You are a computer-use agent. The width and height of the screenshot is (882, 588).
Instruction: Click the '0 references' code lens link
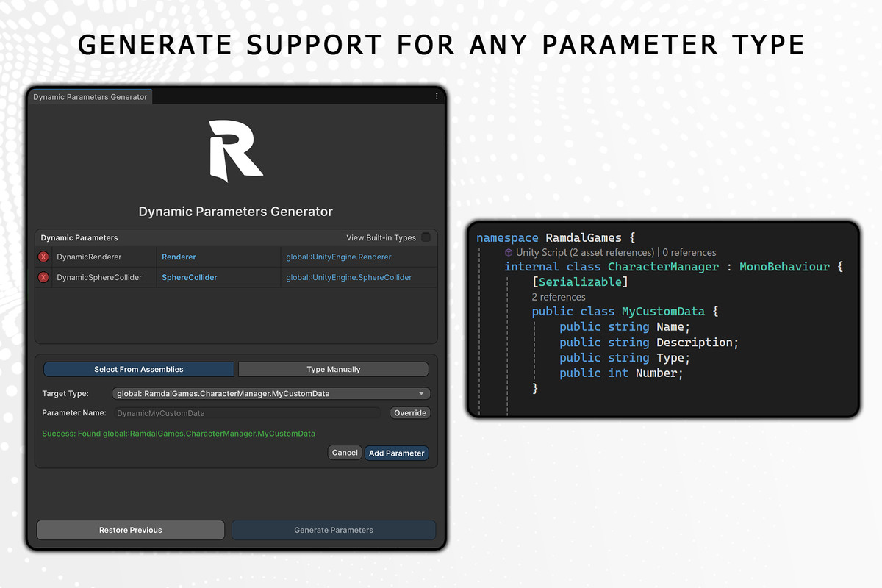689,252
